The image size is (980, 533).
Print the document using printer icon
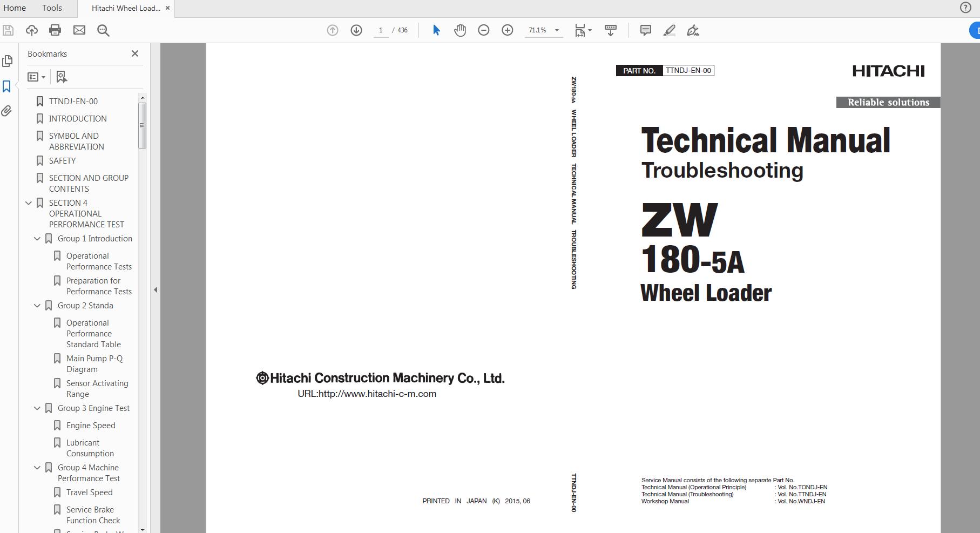[55, 30]
